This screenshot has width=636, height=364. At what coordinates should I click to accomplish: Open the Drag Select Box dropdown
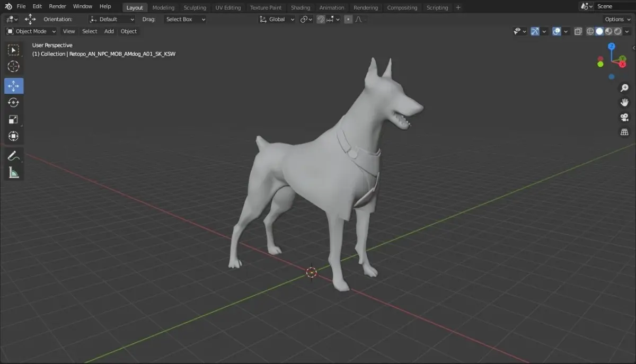point(184,19)
